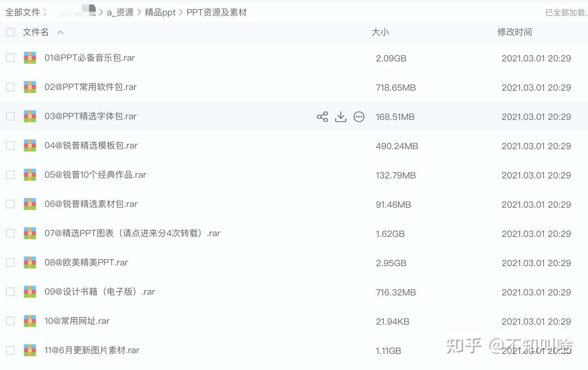Viewport: 588px width, 370px height.
Task: Click the 1.62GB size value
Action: [x=390, y=234]
